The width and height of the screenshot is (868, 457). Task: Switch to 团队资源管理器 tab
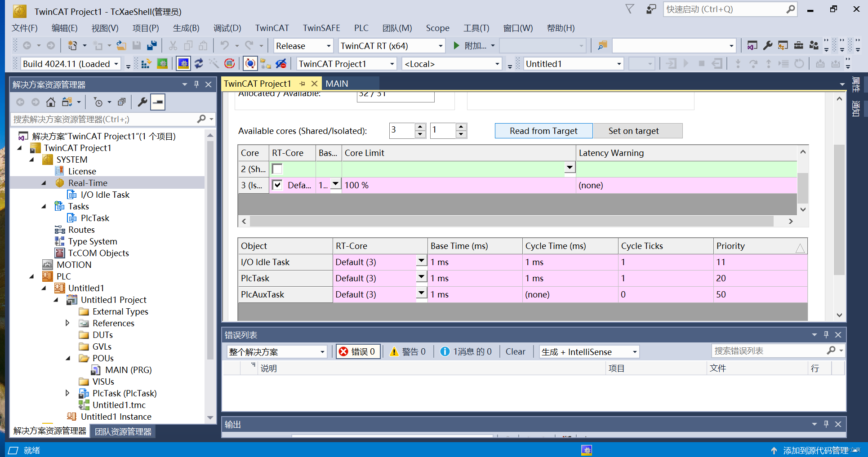(x=123, y=431)
